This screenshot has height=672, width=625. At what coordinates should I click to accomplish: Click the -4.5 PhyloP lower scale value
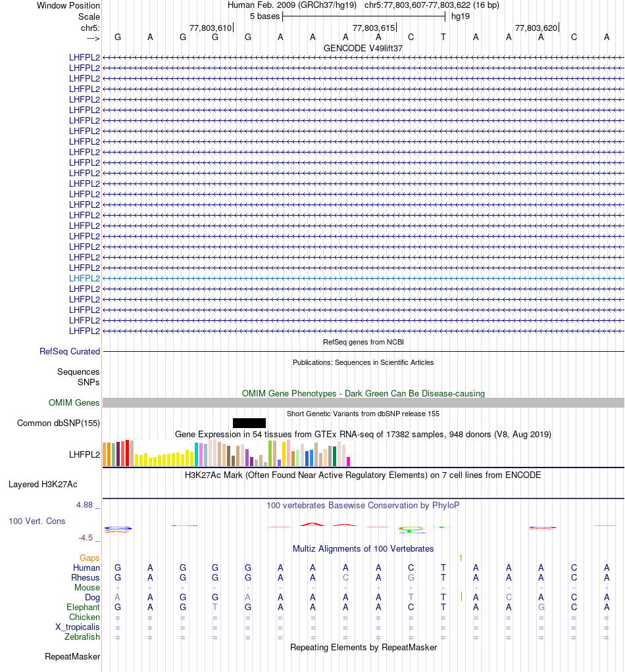coord(86,538)
